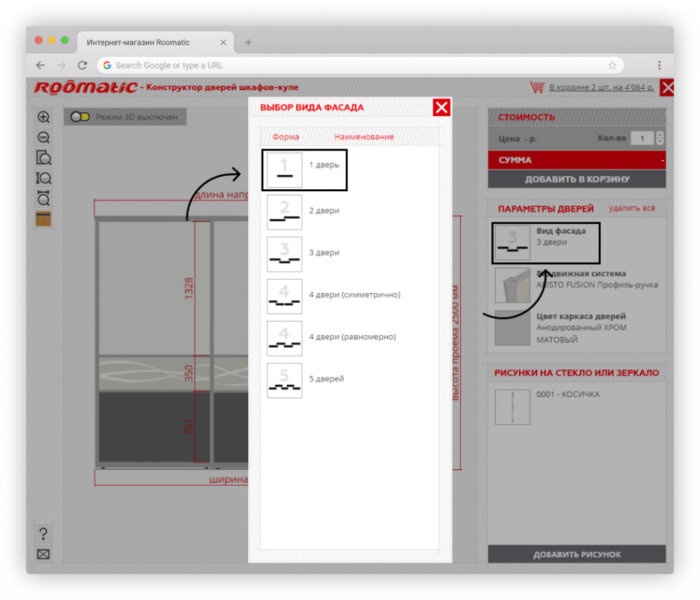Click the fit-to-height zoom icon
The width and height of the screenshot is (700, 600).
(44, 178)
